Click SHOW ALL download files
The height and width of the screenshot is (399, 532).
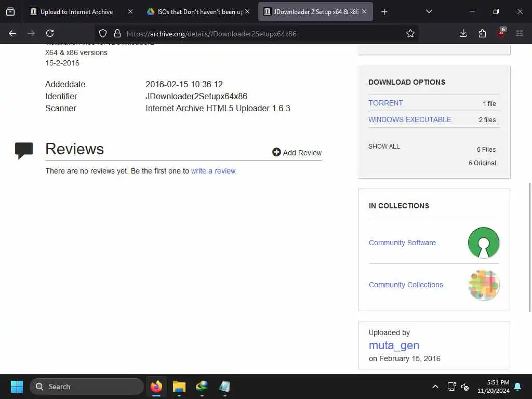click(384, 146)
